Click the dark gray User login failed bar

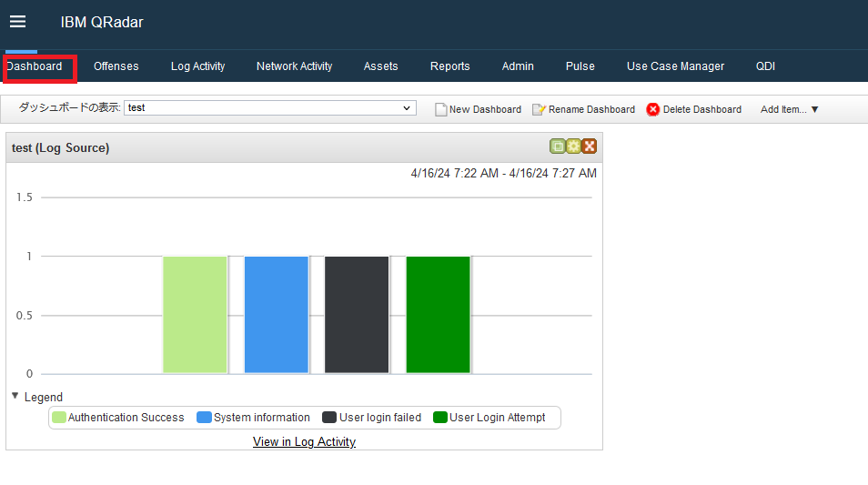pos(357,315)
